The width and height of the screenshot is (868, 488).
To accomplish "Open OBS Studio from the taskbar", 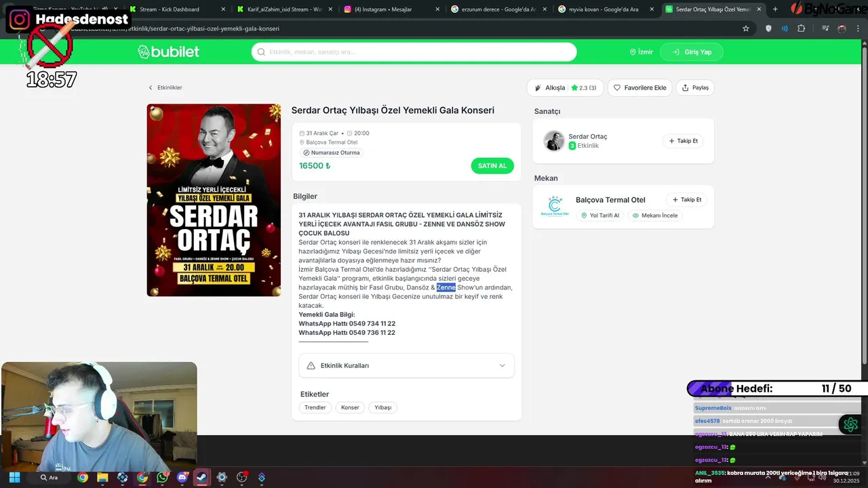I will pos(241,477).
